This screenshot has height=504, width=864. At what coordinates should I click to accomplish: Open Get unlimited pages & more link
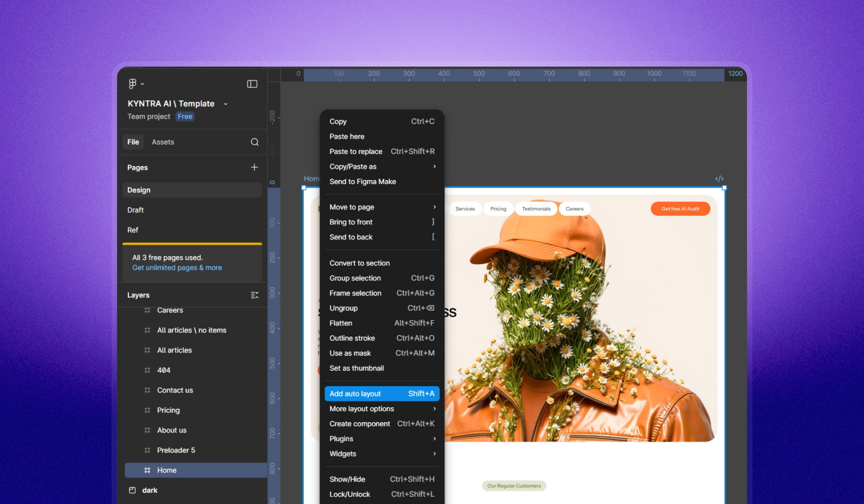pyautogui.click(x=177, y=268)
